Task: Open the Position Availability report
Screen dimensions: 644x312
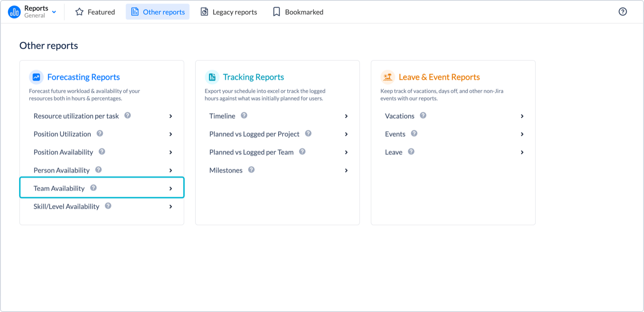Action: [x=63, y=152]
